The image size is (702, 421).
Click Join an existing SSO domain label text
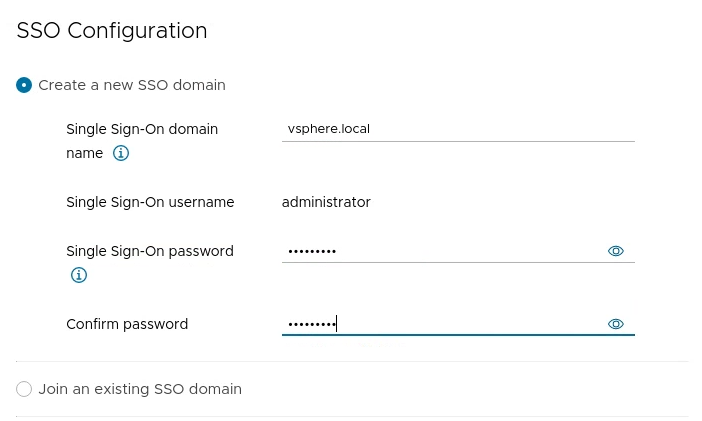[x=140, y=389]
